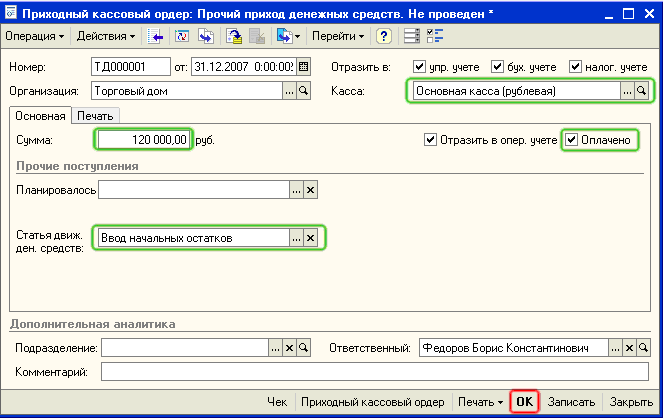Open the Операция menu
This screenshot has height=418, width=663.
35,36
